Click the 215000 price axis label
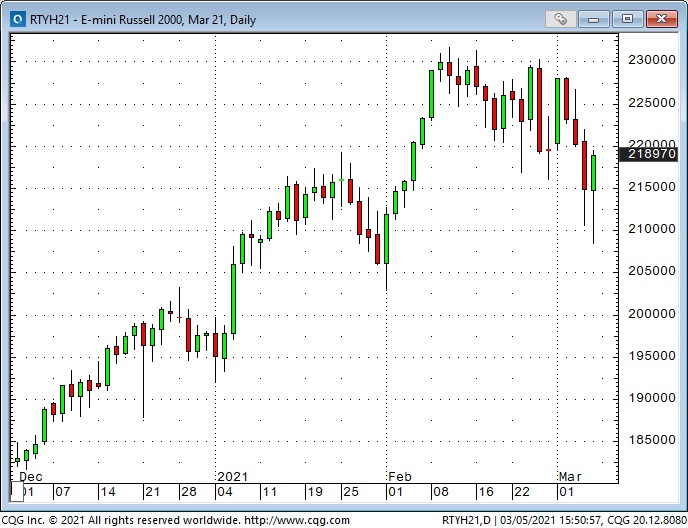 pyautogui.click(x=652, y=187)
